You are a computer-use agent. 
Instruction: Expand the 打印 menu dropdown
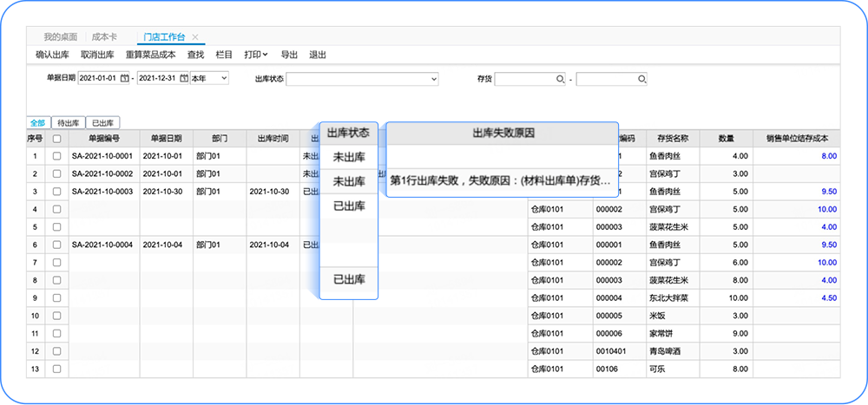tap(255, 55)
